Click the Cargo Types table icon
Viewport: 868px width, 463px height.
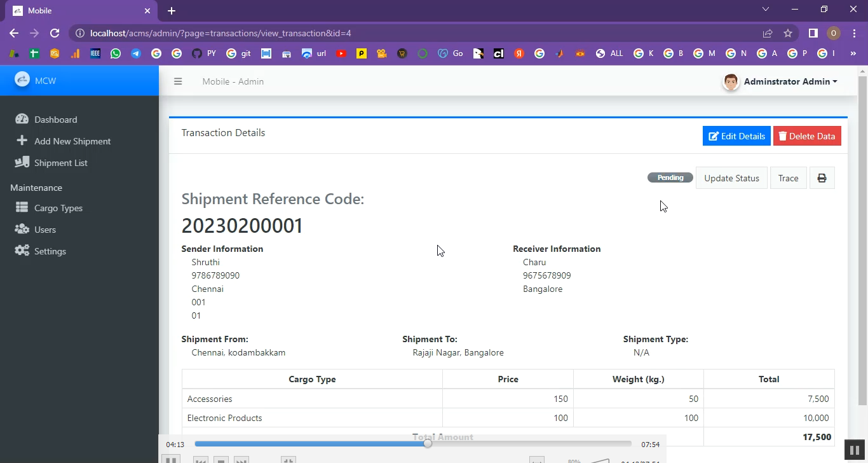[x=22, y=207]
